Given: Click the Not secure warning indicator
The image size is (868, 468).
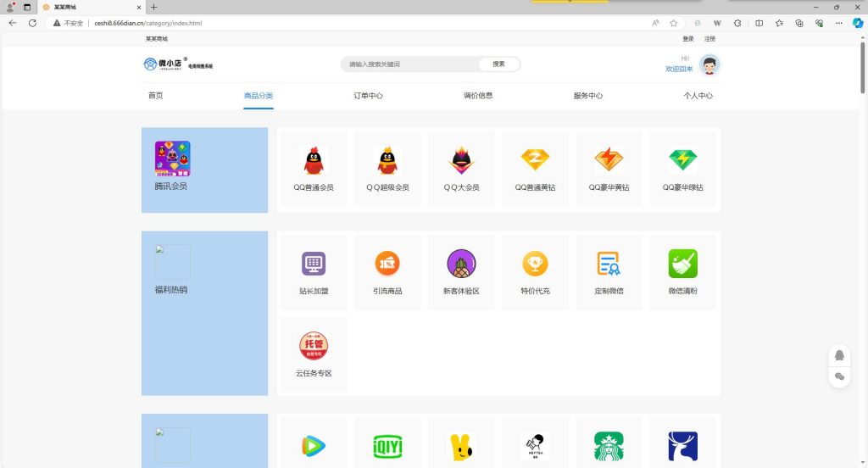Looking at the screenshot, I should click(x=68, y=23).
